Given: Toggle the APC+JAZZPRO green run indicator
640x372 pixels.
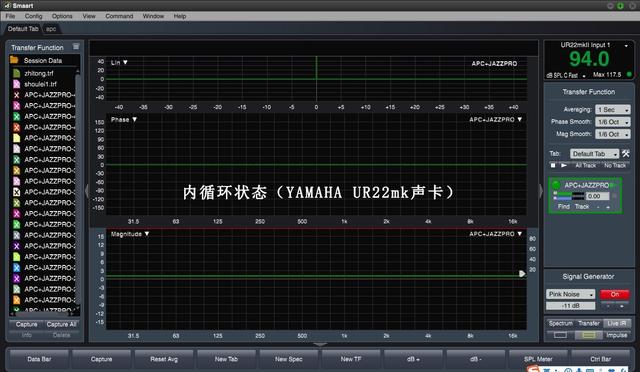Looking at the screenshot, I should [556, 185].
